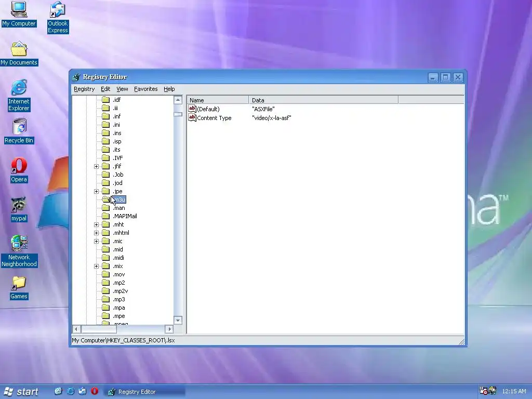Open the Edit menu

pyautogui.click(x=105, y=89)
